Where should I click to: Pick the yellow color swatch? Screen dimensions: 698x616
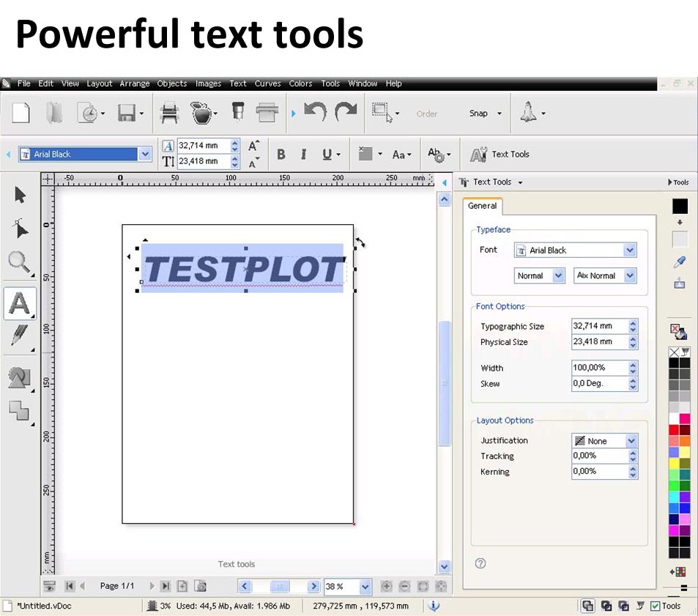tap(674, 464)
